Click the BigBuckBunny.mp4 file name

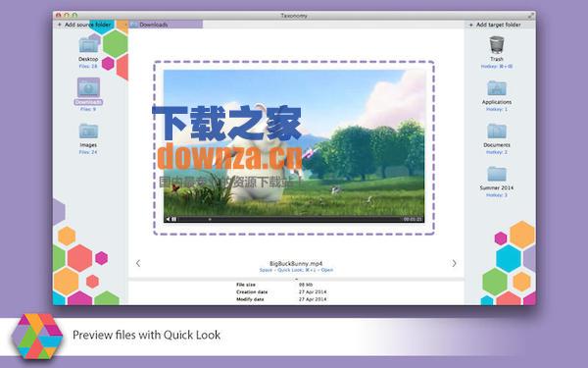point(296,264)
